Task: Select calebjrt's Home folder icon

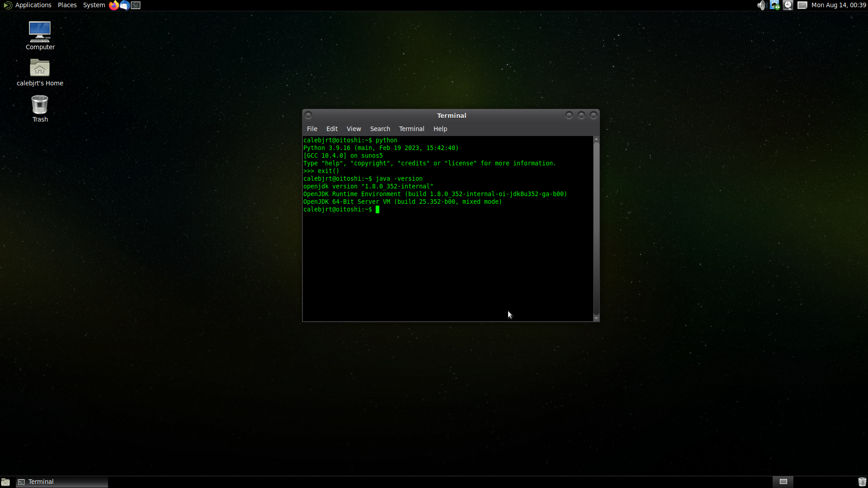Action: coord(40,72)
